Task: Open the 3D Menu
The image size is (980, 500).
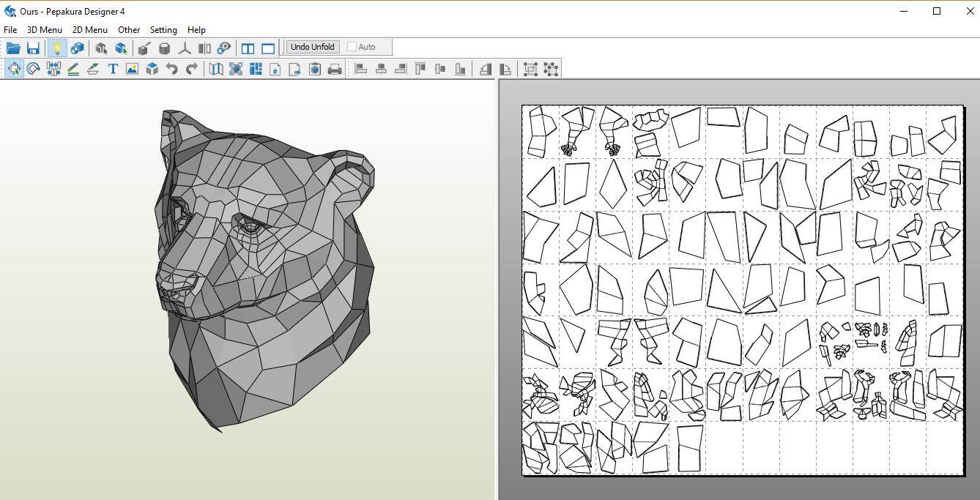Action: [x=45, y=30]
